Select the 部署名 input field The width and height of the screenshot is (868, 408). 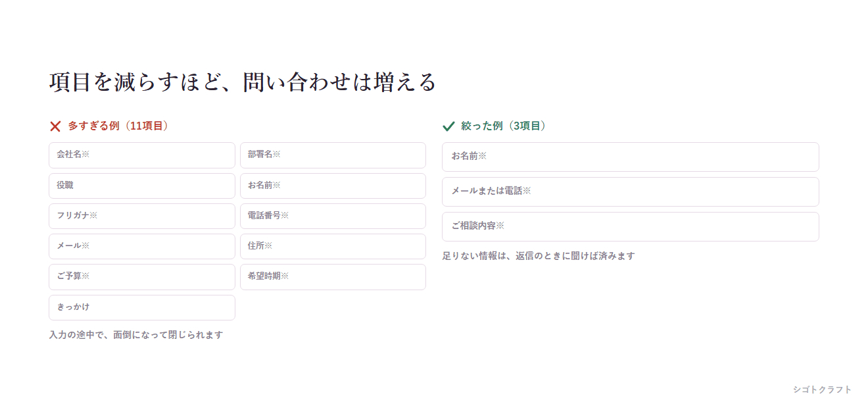tap(333, 155)
